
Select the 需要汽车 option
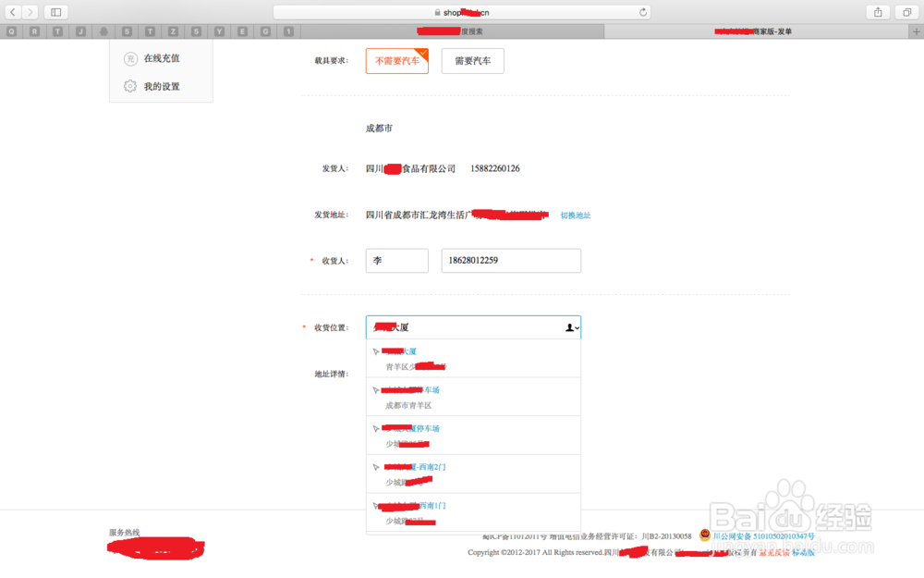tap(472, 60)
